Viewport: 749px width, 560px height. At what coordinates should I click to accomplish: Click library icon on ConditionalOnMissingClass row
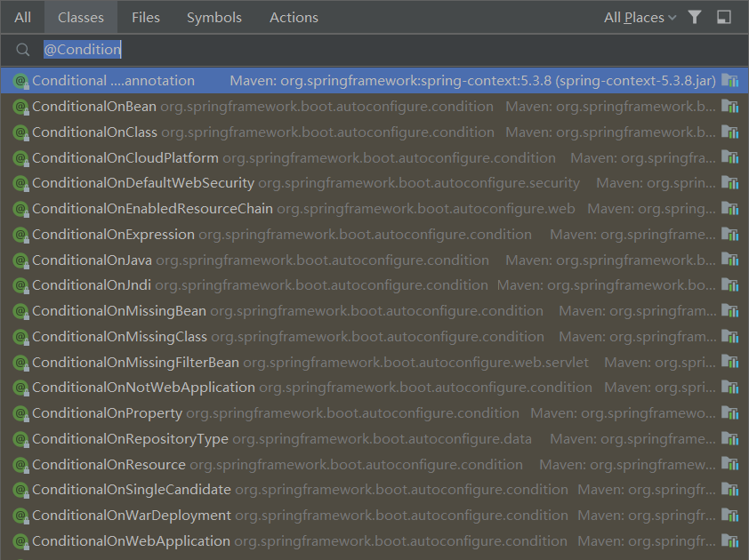click(730, 336)
